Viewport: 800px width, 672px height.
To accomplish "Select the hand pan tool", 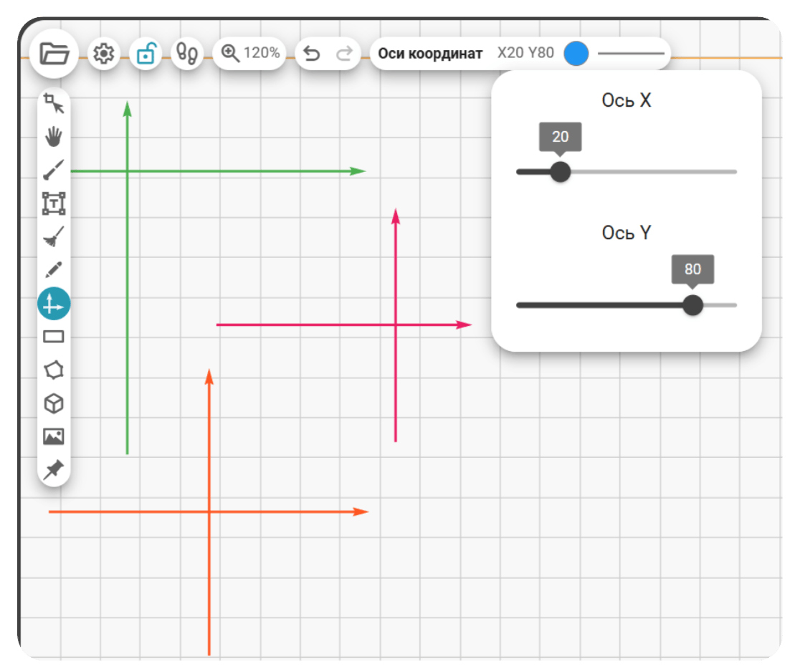I will click(54, 136).
